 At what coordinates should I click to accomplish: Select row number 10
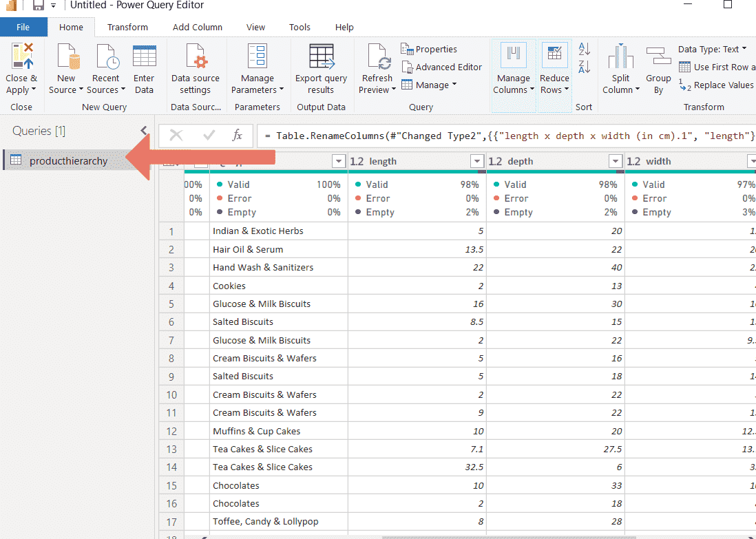click(x=171, y=395)
